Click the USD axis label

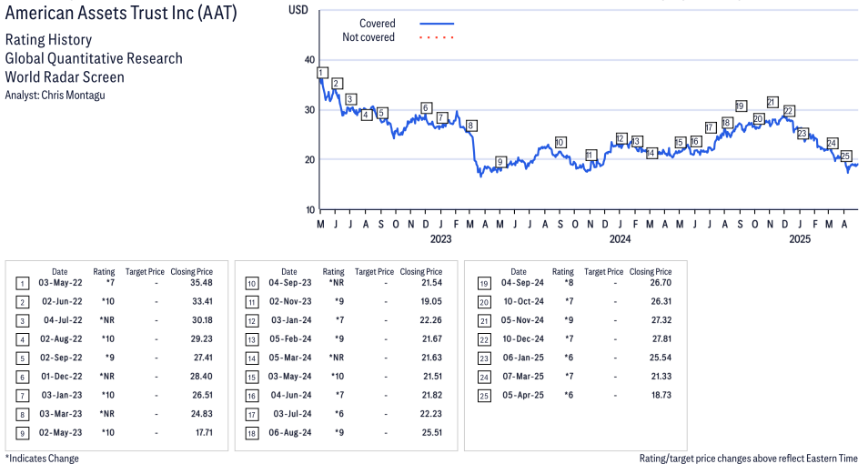298,10
